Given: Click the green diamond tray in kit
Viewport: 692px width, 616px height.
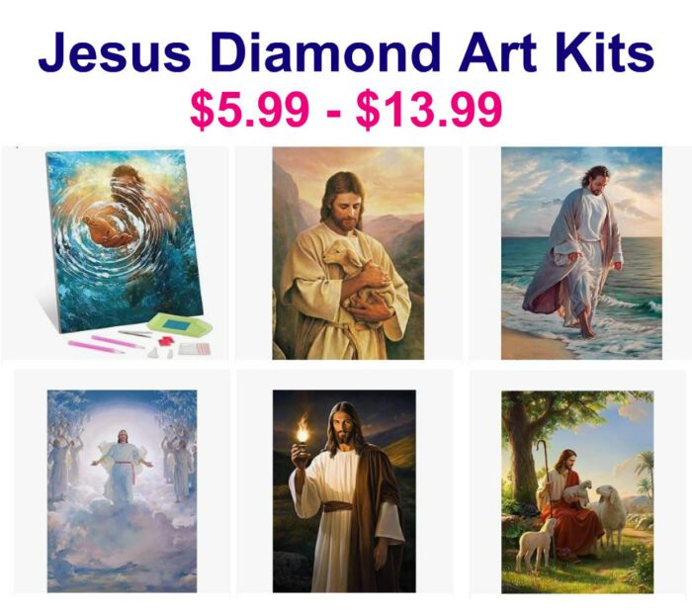Looking at the screenshot, I should tap(180, 325).
